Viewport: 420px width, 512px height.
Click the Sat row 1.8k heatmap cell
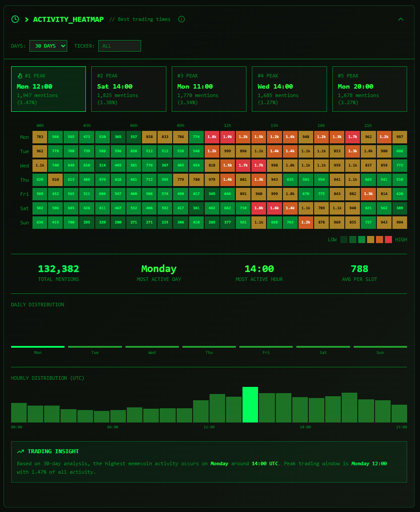pyautogui.click(x=259, y=208)
